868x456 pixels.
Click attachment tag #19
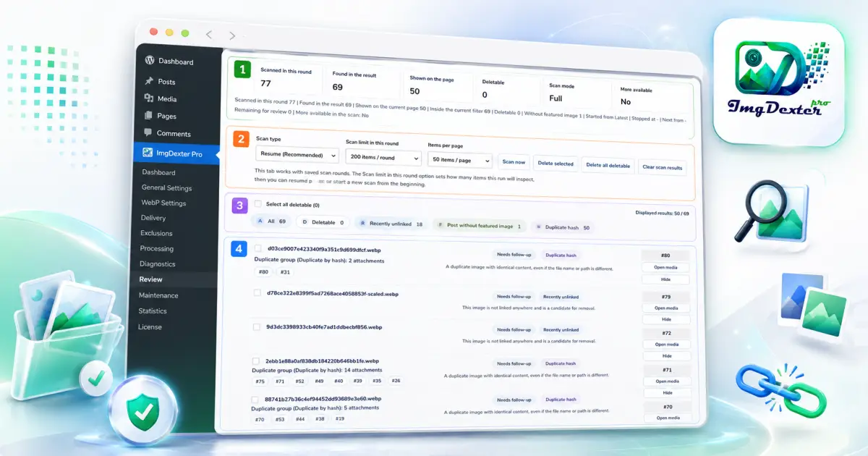tap(339, 419)
